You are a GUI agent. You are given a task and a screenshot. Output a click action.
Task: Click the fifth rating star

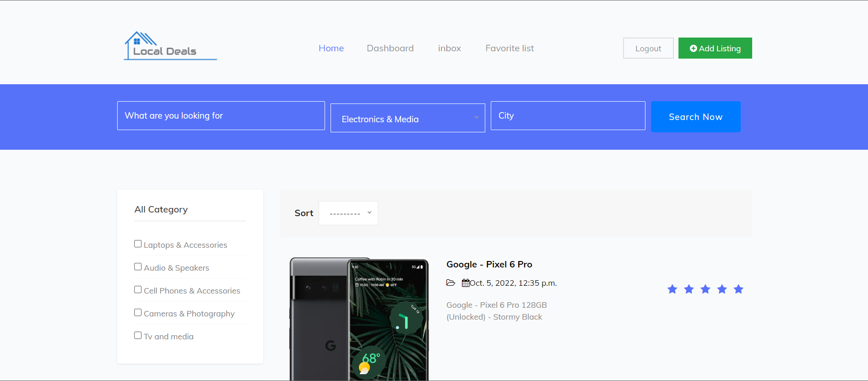738,289
